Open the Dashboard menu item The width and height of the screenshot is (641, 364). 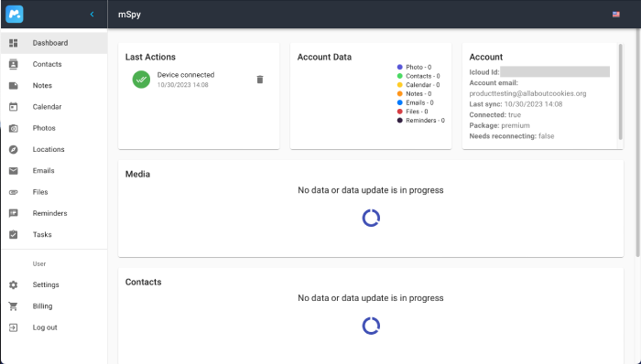(54, 43)
